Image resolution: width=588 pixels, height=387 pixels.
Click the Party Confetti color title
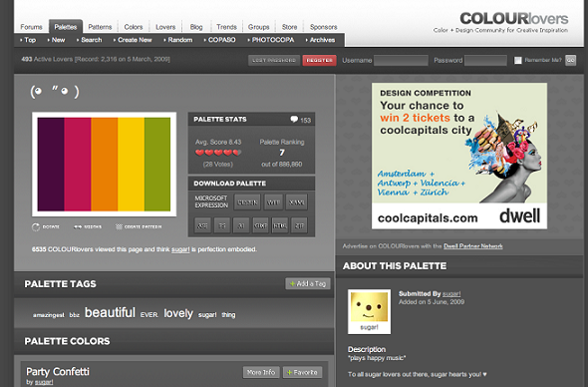(x=58, y=372)
